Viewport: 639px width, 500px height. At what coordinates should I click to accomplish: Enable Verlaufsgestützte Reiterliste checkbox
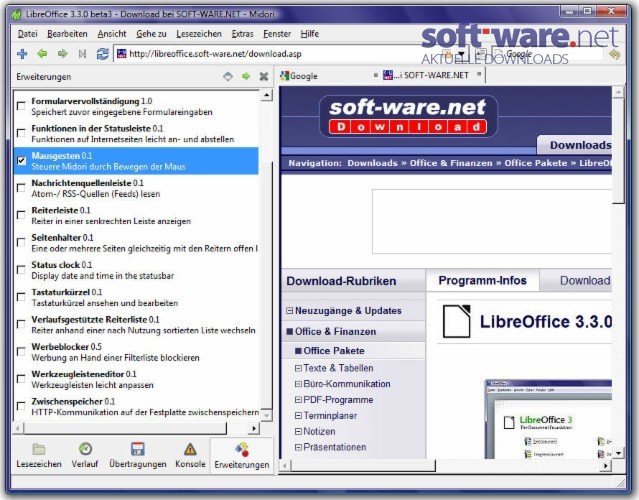[x=21, y=324]
